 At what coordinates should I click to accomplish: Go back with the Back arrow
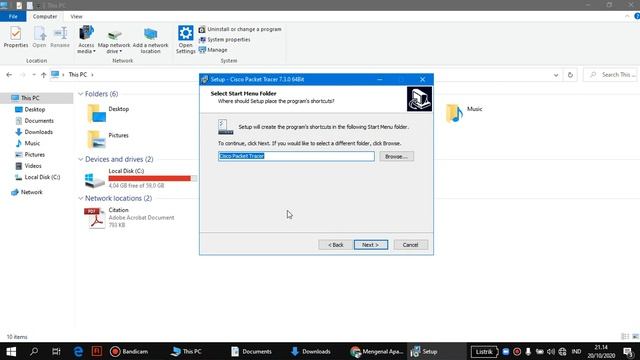pyautogui.click(x=9, y=75)
